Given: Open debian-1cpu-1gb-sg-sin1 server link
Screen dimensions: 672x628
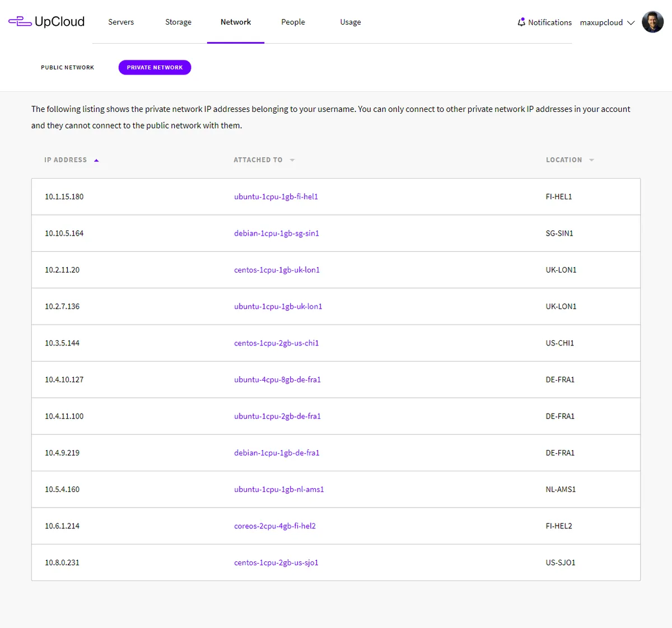Looking at the screenshot, I should coord(277,233).
